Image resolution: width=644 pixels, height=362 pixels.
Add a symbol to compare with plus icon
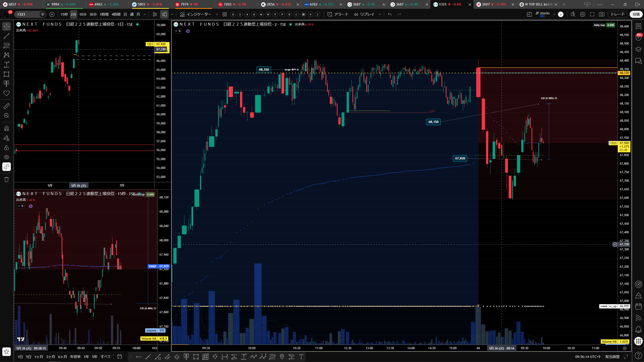point(52,14)
